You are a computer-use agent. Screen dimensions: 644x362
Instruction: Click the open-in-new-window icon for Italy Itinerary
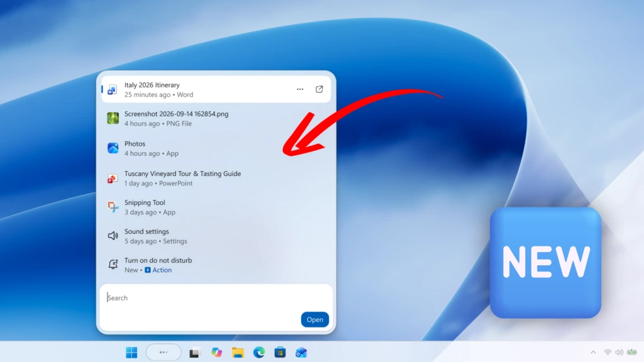point(319,89)
